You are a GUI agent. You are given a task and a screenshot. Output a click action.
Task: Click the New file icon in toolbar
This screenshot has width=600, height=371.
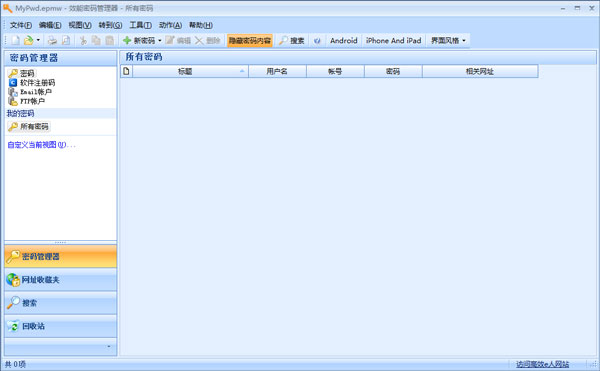[x=16, y=40]
